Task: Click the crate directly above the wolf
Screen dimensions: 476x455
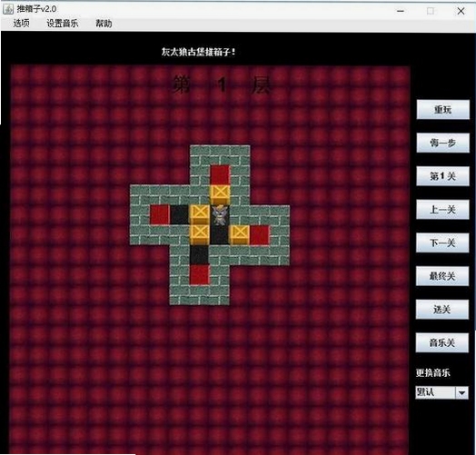Action: click(220, 195)
